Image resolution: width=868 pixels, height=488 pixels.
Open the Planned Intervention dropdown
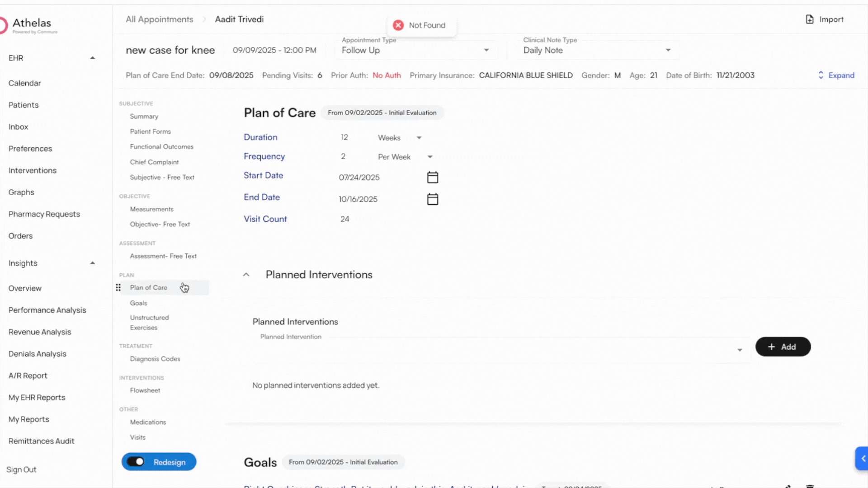tap(739, 350)
